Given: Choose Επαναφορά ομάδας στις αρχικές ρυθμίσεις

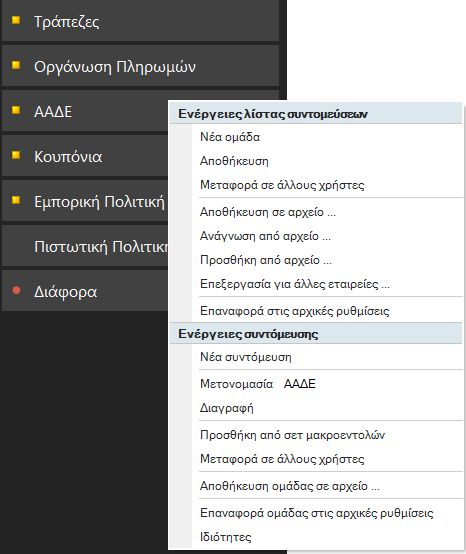Looking at the screenshot, I should pyautogui.click(x=316, y=513).
